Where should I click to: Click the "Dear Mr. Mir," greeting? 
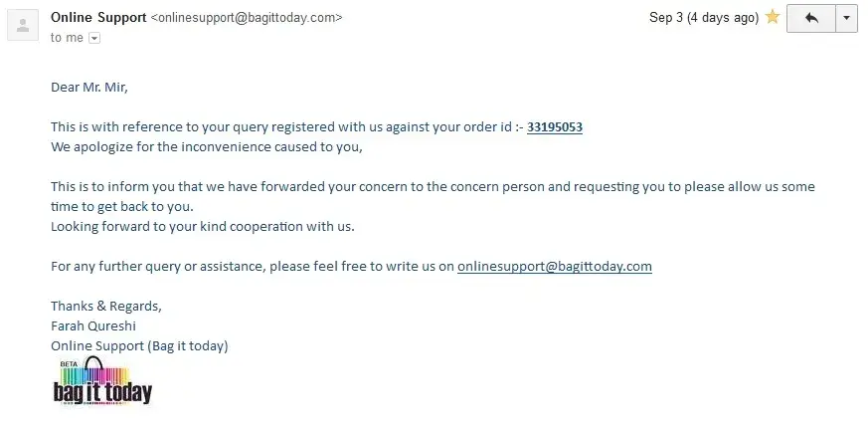pyautogui.click(x=89, y=87)
